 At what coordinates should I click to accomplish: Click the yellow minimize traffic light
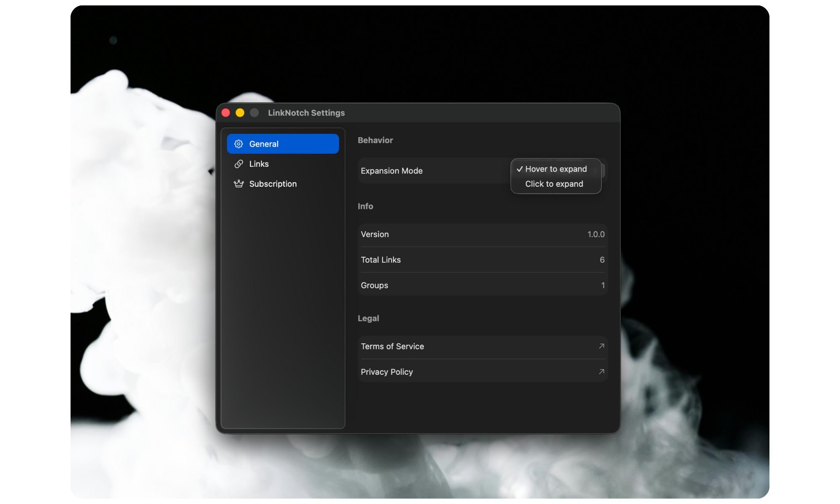click(x=240, y=113)
